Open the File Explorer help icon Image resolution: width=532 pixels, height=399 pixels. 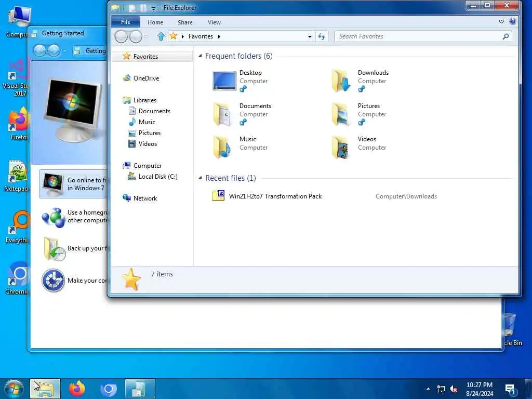pyautogui.click(x=513, y=22)
